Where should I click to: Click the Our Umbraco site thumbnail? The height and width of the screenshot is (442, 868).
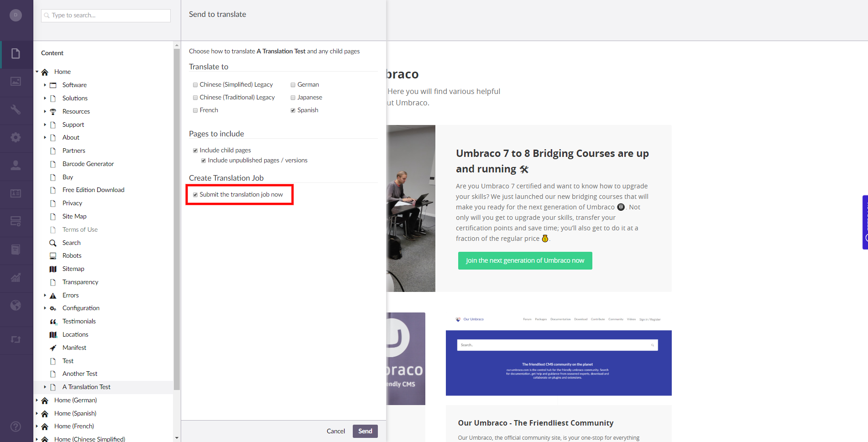click(559, 354)
